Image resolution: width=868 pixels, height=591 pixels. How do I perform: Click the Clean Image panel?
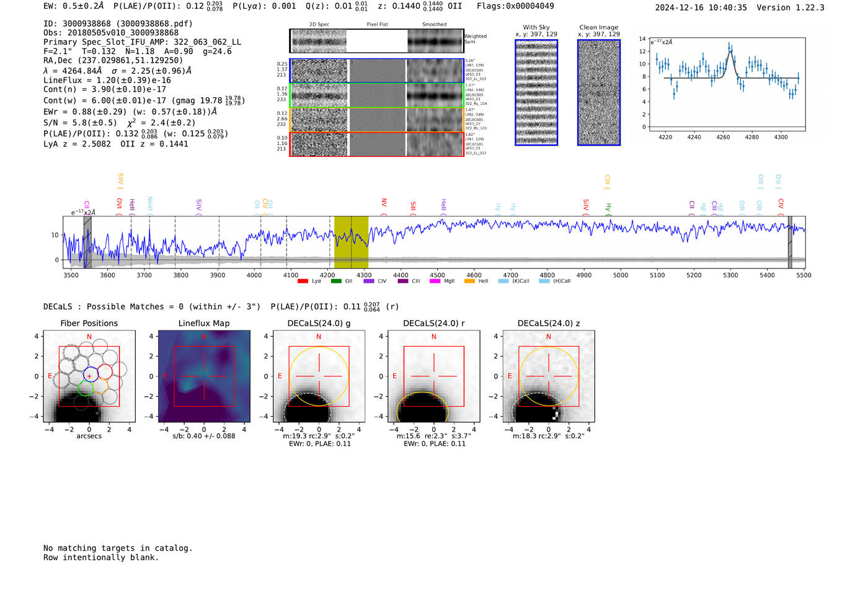coord(599,92)
